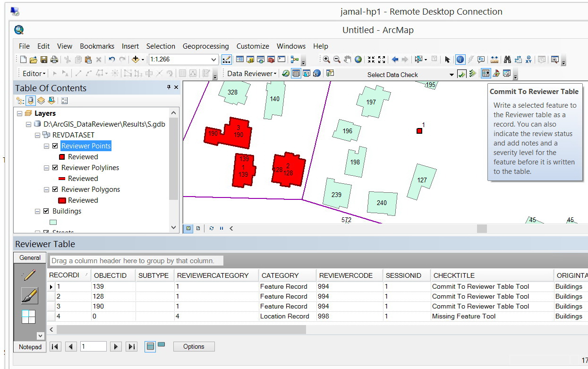Toggle the Reviewer Table window icon

click(296, 73)
